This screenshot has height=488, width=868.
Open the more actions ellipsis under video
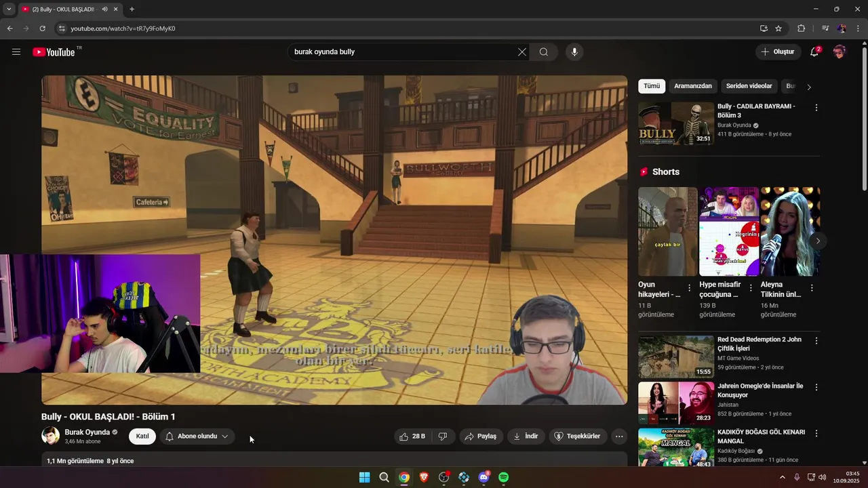tap(619, 436)
